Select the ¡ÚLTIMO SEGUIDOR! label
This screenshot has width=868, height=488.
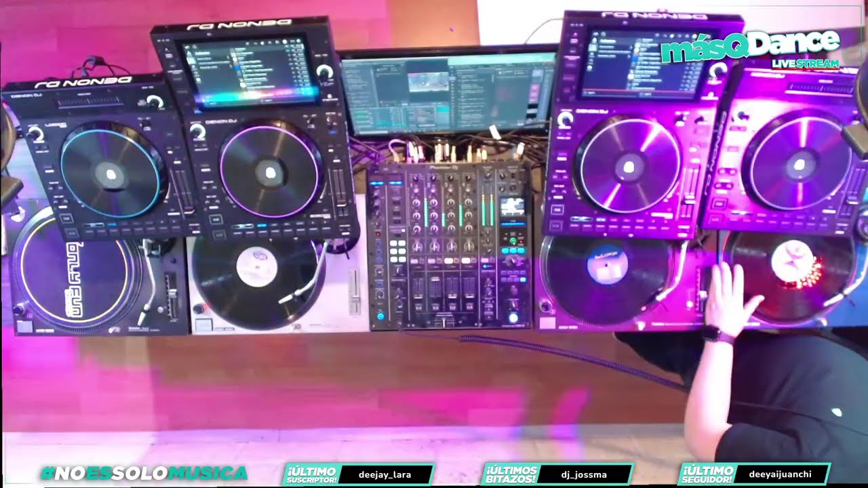pos(709,474)
